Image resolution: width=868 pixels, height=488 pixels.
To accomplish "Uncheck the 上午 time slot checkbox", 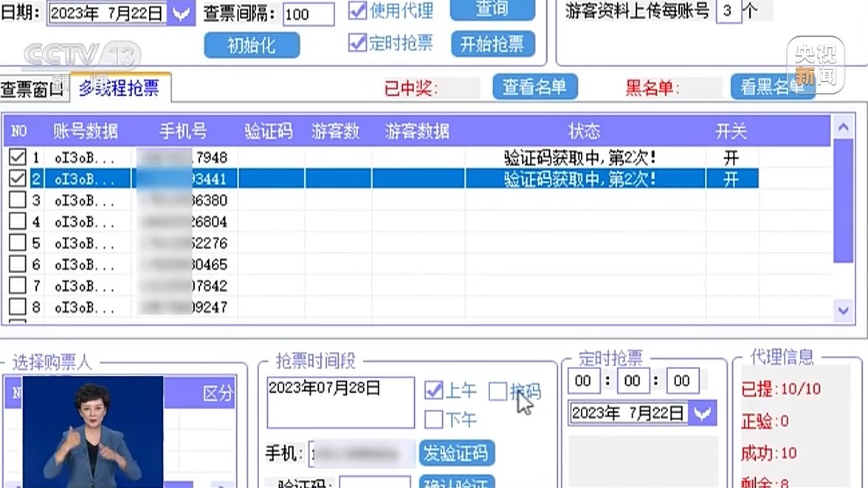I will [434, 391].
